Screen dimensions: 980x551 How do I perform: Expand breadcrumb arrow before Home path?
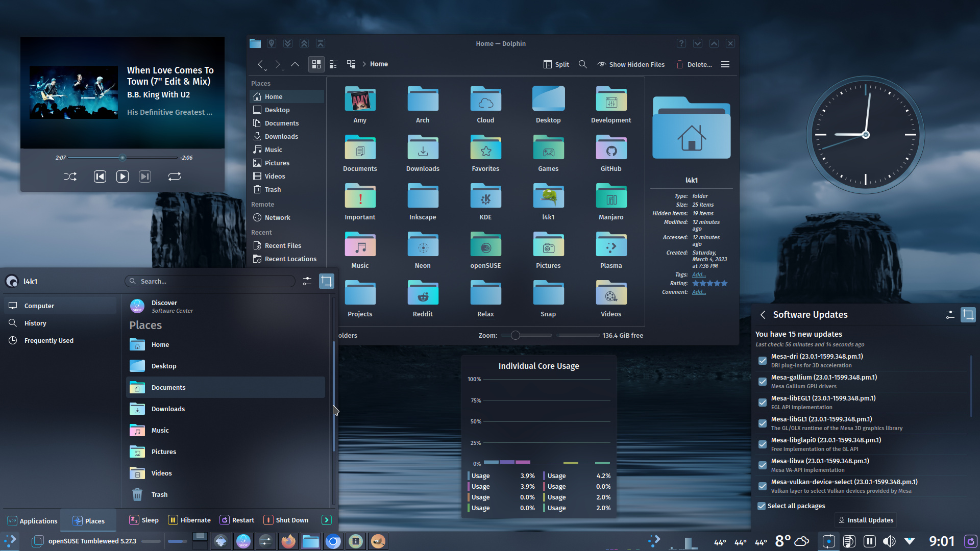coord(364,64)
